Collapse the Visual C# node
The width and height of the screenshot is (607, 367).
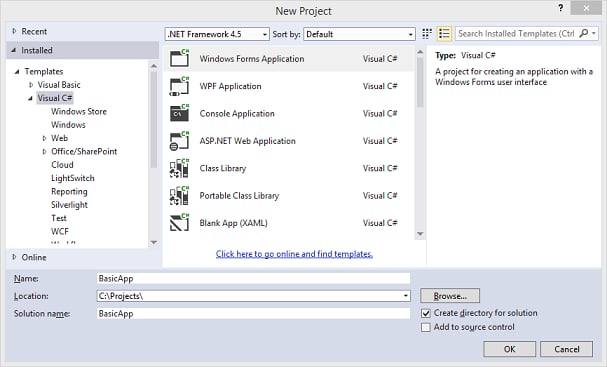tap(30, 98)
